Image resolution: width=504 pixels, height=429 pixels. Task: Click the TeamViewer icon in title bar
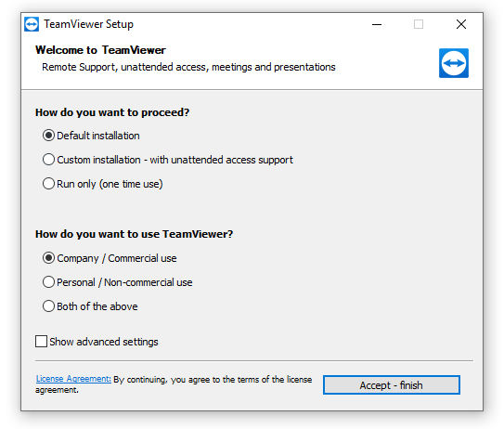coord(32,24)
